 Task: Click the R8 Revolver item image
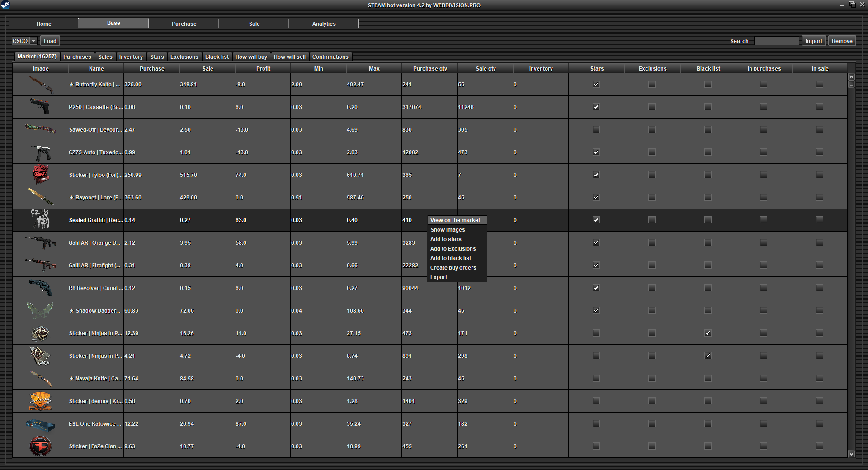click(41, 288)
